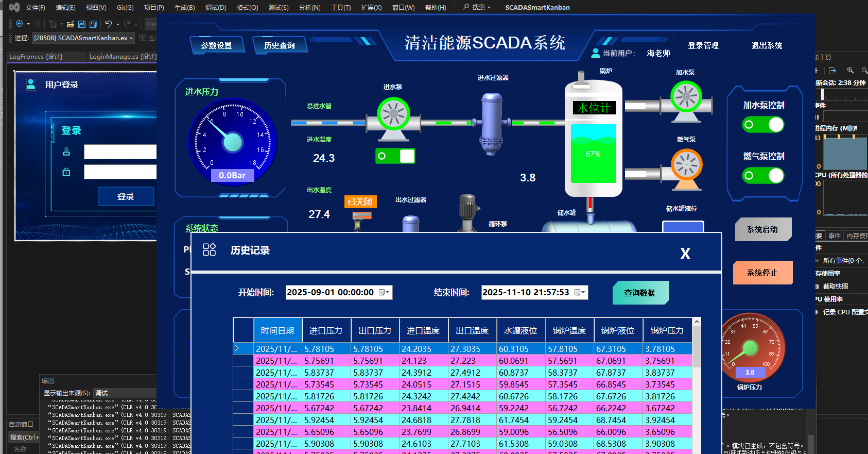Open the 结束时间 date picker dropdown

[580, 293]
